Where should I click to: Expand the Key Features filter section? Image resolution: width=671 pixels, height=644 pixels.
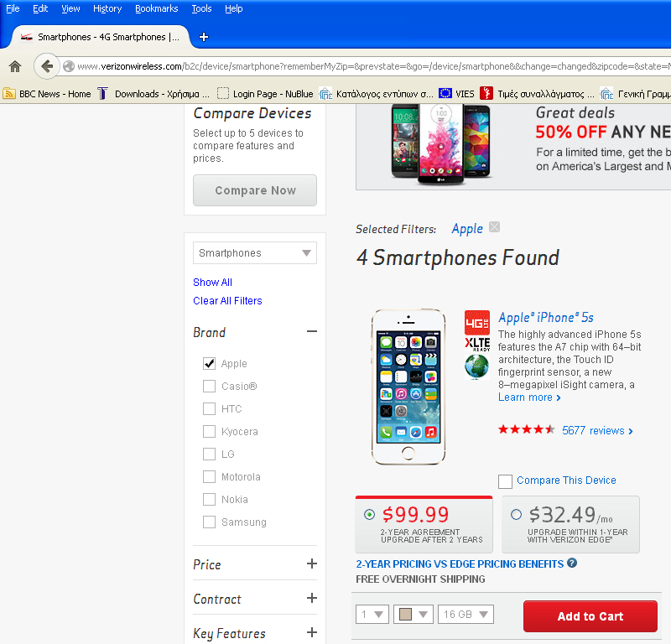pyautogui.click(x=312, y=632)
